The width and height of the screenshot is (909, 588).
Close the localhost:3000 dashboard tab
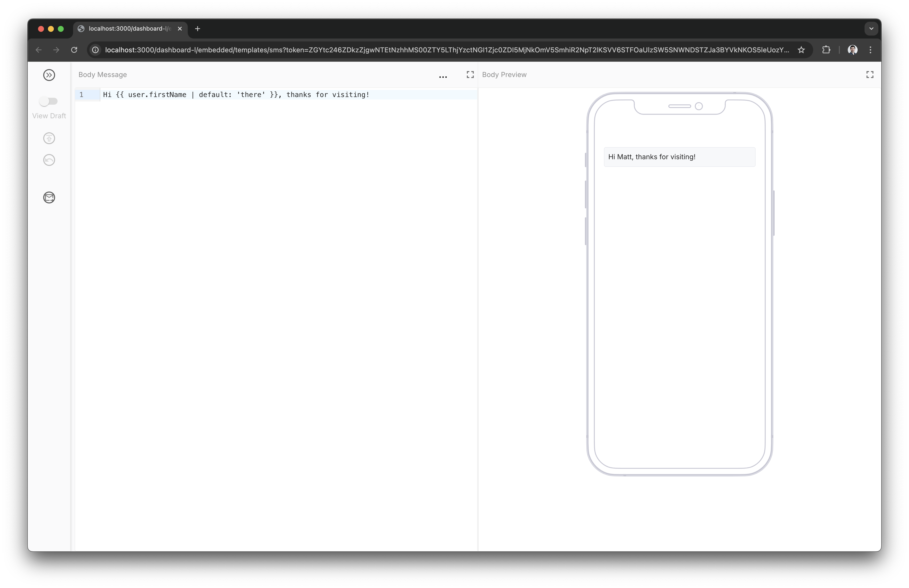tap(180, 29)
